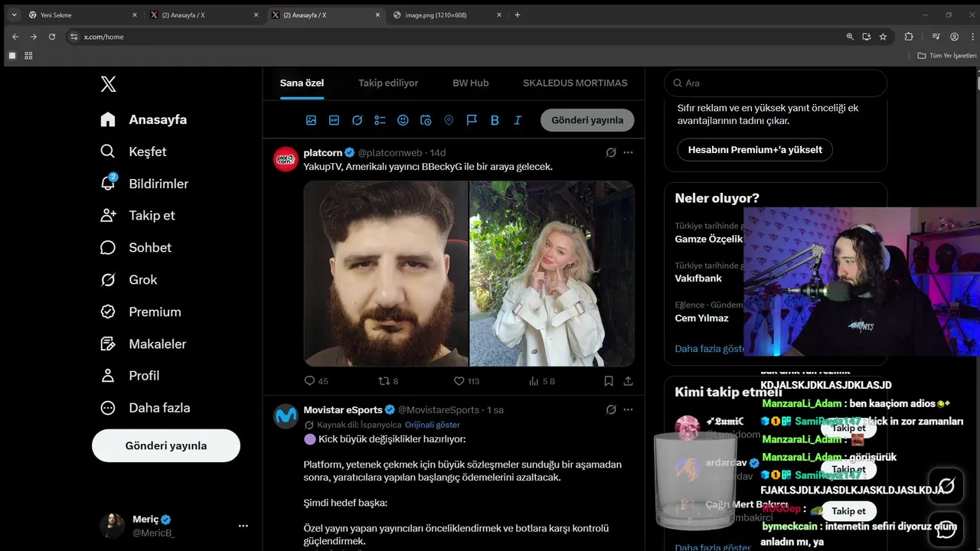Switch to Takip ediliyor tab

(x=388, y=83)
